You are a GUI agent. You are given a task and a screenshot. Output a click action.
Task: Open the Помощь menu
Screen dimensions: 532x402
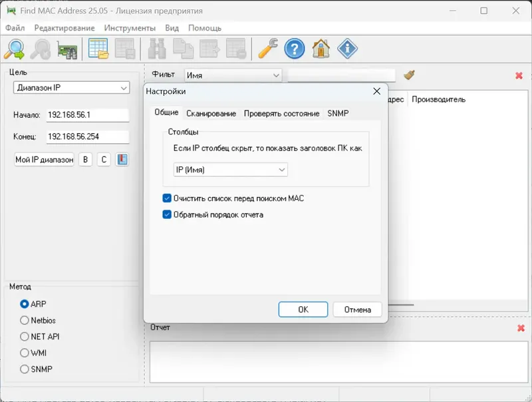pos(205,28)
